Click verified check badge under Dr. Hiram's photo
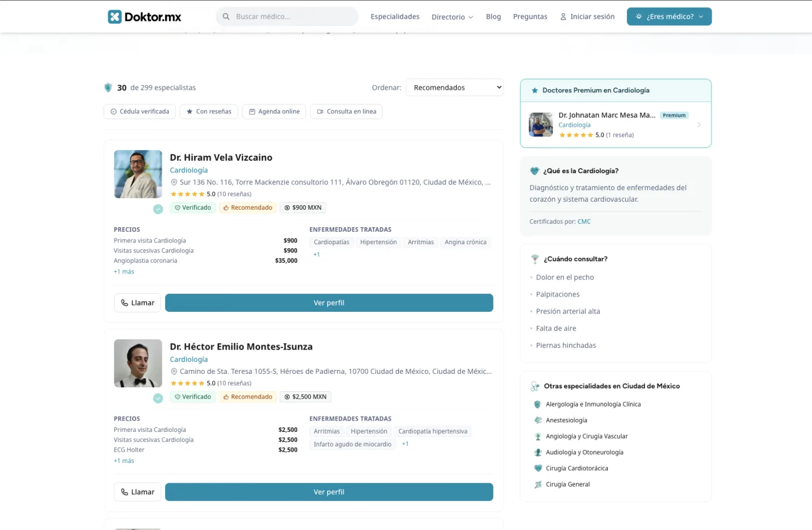This screenshot has width=812, height=530. click(158, 209)
